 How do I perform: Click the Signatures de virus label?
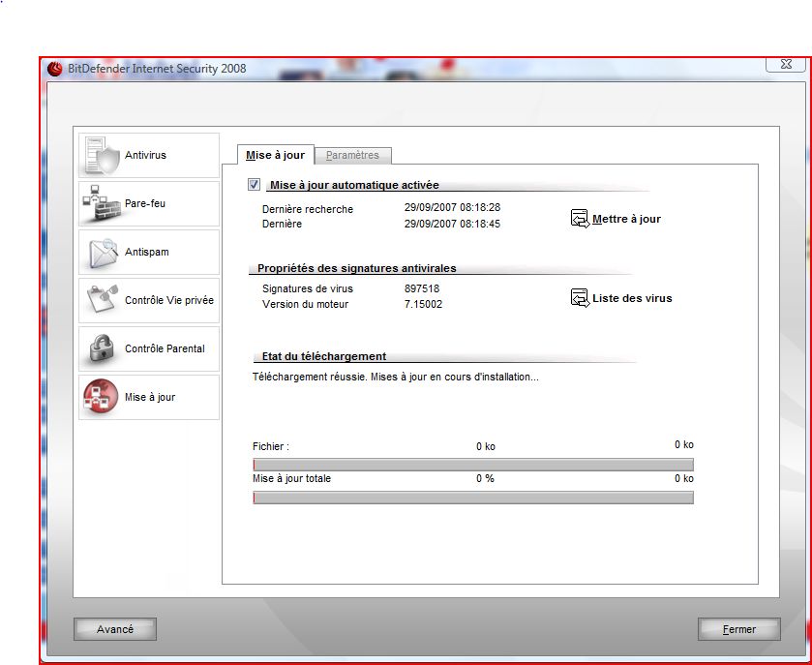pos(308,289)
